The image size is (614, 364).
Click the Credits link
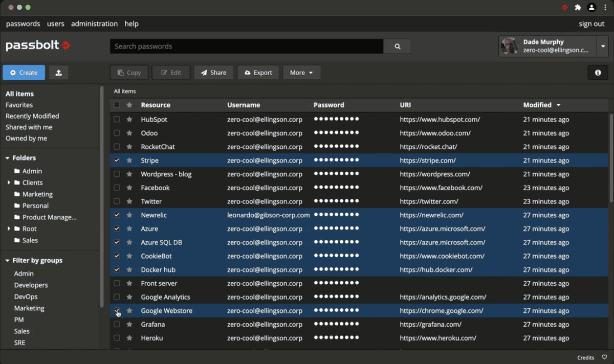[586, 357]
